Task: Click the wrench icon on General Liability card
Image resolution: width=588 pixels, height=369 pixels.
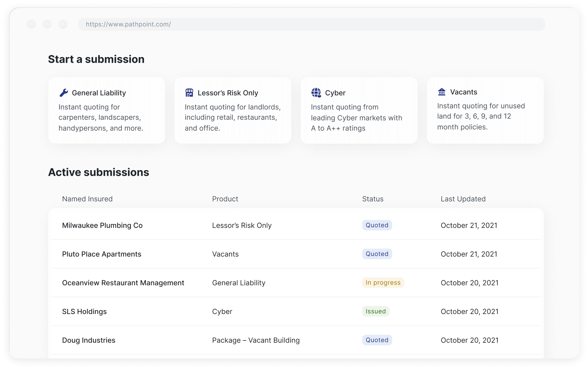Action: (x=64, y=92)
